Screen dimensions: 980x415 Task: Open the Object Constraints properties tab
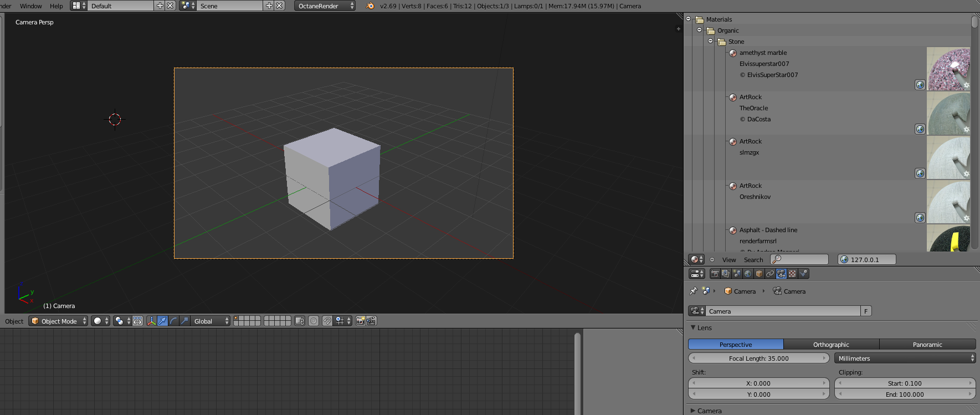tap(770, 274)
